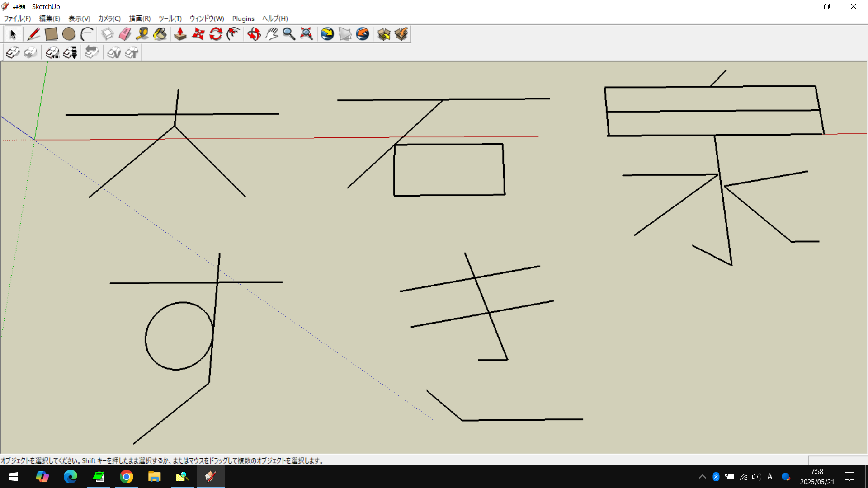The width and height of the screenshot is (868, 488).
Task: Choose the Pan hand tool
Action: pyautogui.click(x=272, y=34)
